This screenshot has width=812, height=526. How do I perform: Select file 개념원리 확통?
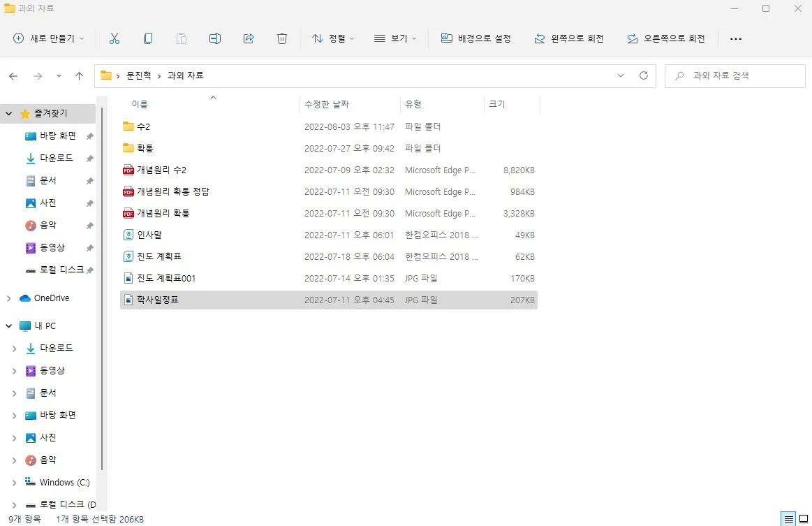click(x=163, y=214)
